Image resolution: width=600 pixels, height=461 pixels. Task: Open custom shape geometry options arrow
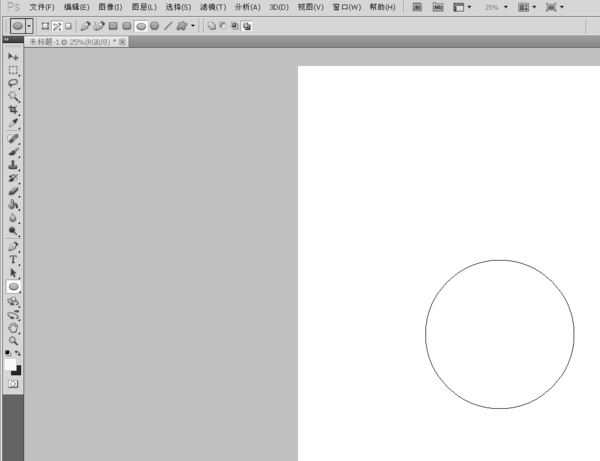point(193,26)
